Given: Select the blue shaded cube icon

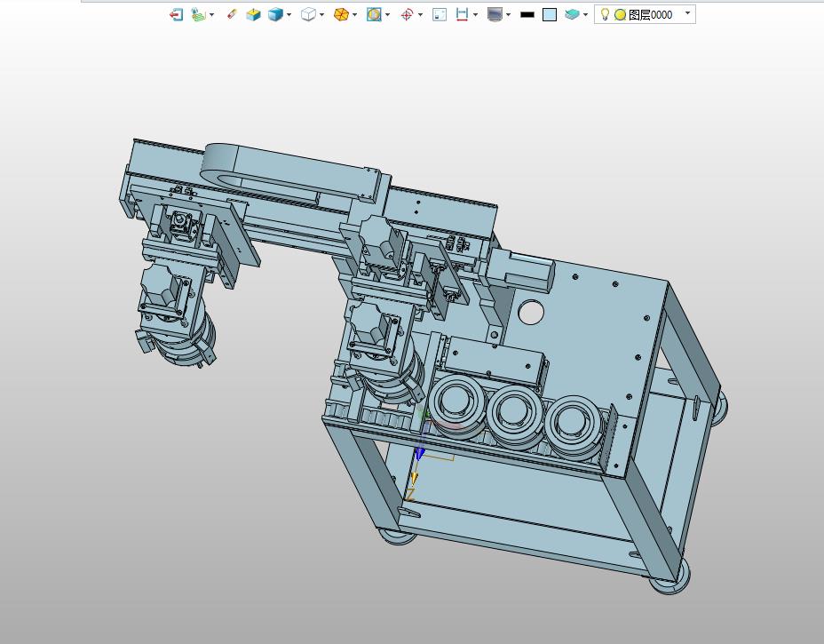Looking at the screenshot, I should coord(275,14).
